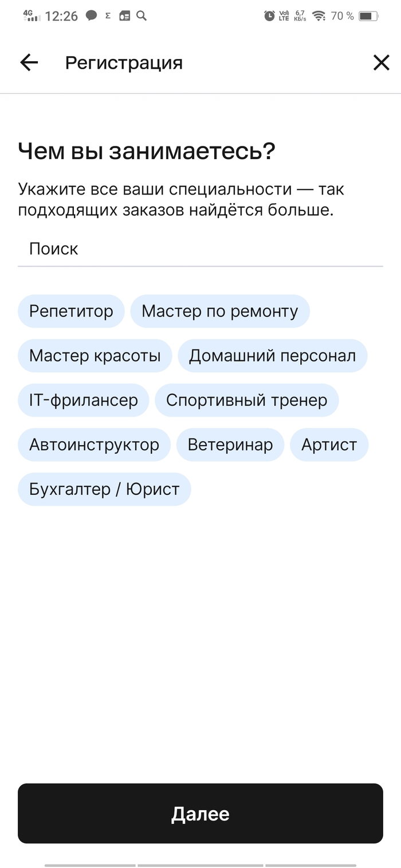Close the registration screen with X
The width and height of the screenshot is (401, 868).
coord(381,63)
